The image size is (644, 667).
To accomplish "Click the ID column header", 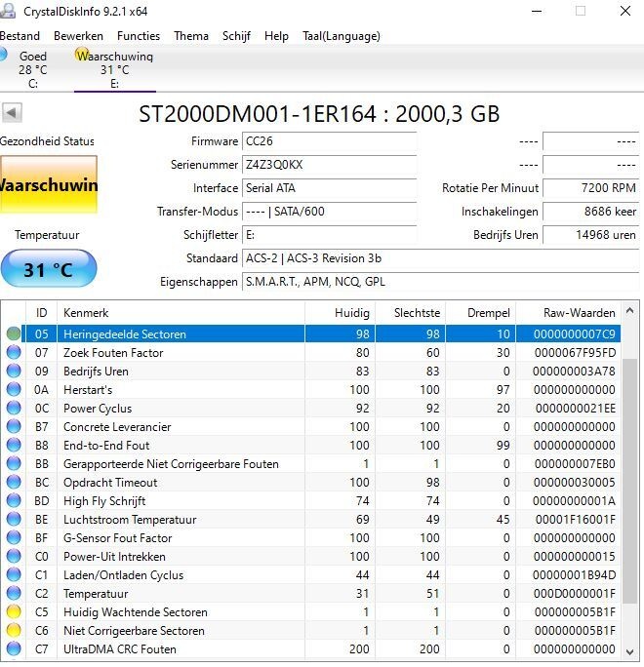I will tap(41, 313).
